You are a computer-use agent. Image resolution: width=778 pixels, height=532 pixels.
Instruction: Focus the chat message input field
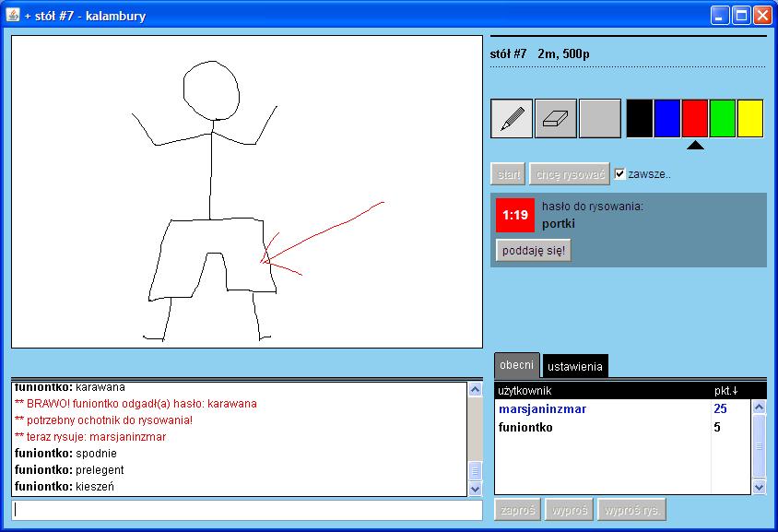click(x=247, y=510)
